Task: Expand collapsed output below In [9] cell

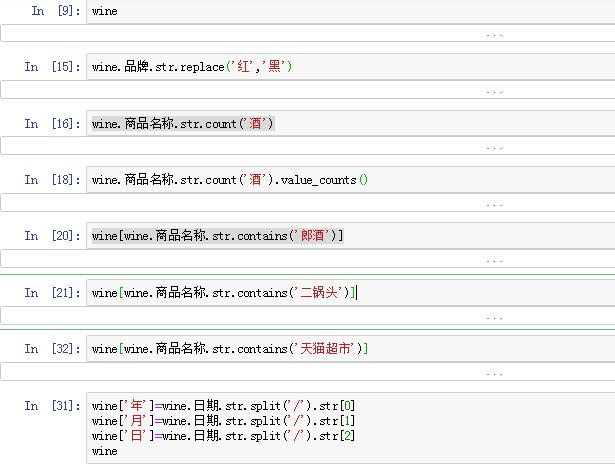Action: [494, 34]
